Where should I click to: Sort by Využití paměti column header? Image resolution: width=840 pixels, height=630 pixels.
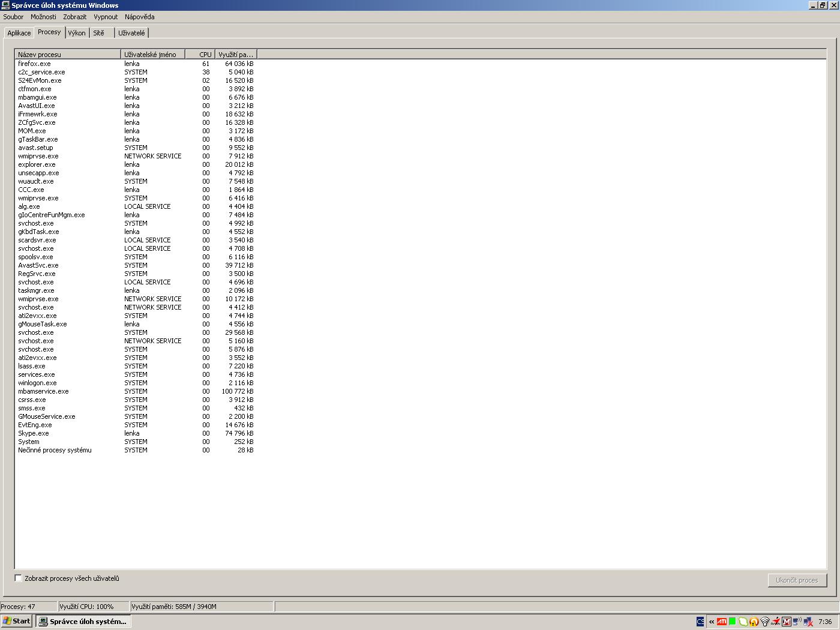pyautogui.click(x=236, y=54)
